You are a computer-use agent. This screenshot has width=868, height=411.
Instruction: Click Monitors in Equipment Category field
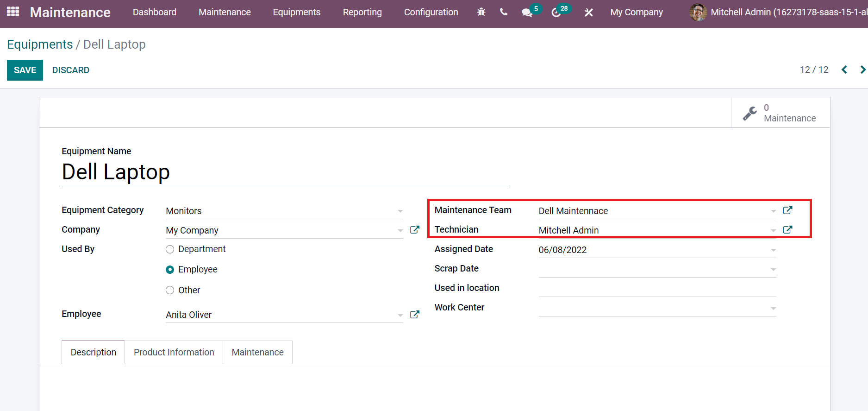click(184, 211)
